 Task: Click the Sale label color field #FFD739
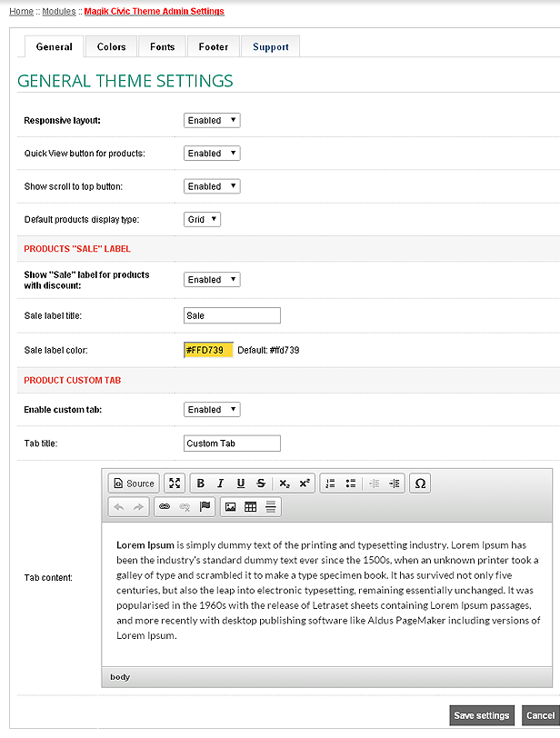point(208,350)
